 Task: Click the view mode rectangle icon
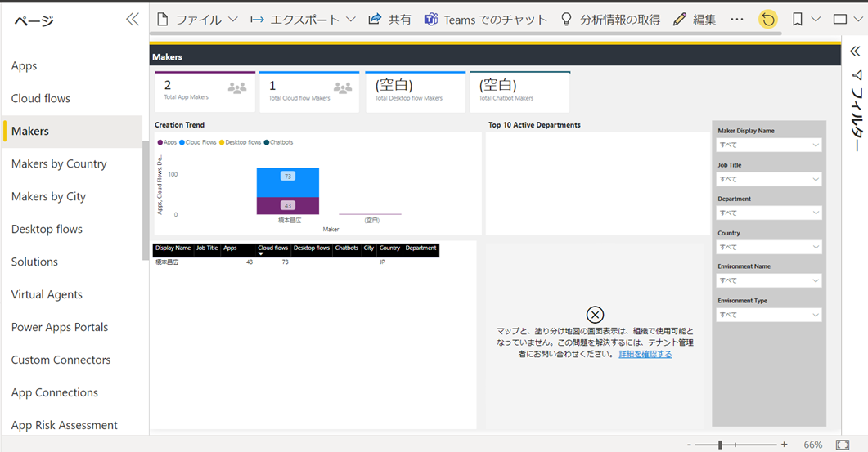pyautogui.click(x=839, y=20)
